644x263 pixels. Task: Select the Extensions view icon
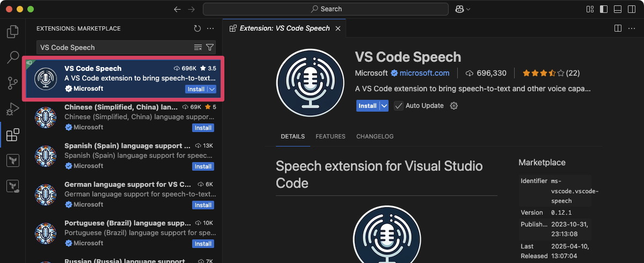coord(12,134)
